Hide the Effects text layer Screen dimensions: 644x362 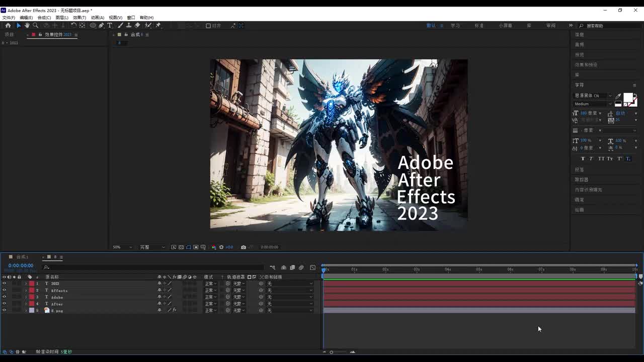[4, 290]
